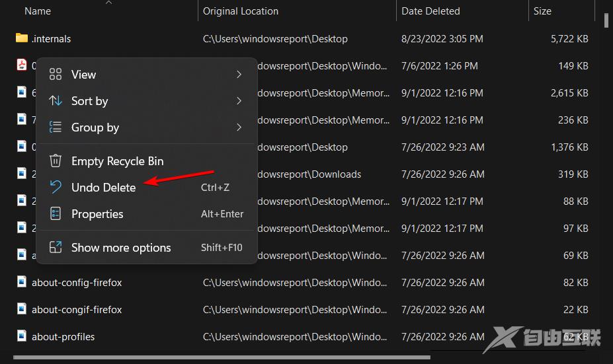Click the size value 82 KB

click(x=575, y=282)
